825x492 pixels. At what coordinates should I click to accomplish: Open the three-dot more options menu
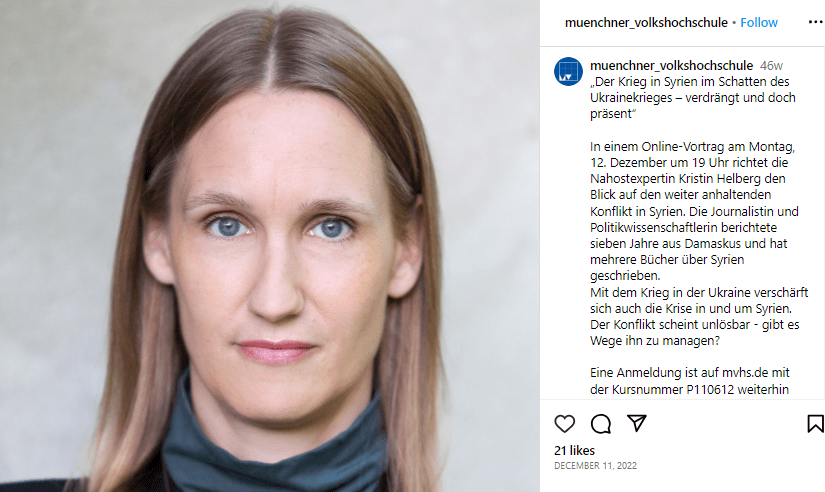click(816, 22)
